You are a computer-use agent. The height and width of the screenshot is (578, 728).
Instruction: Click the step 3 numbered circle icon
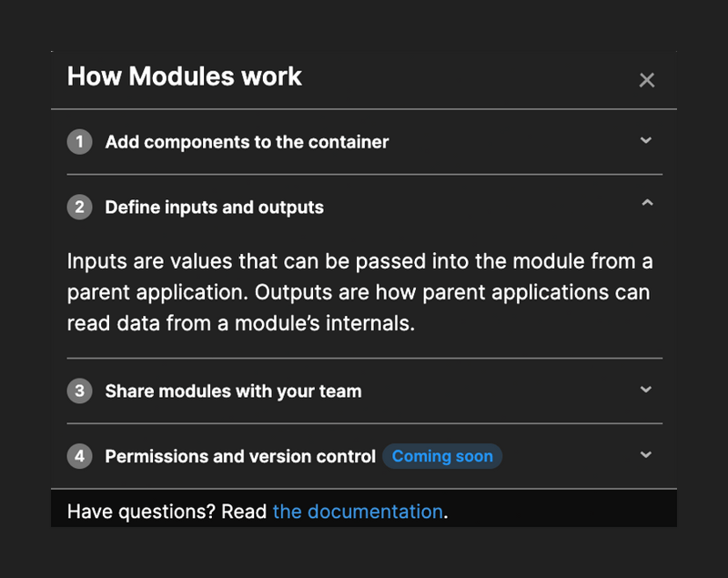79,390
